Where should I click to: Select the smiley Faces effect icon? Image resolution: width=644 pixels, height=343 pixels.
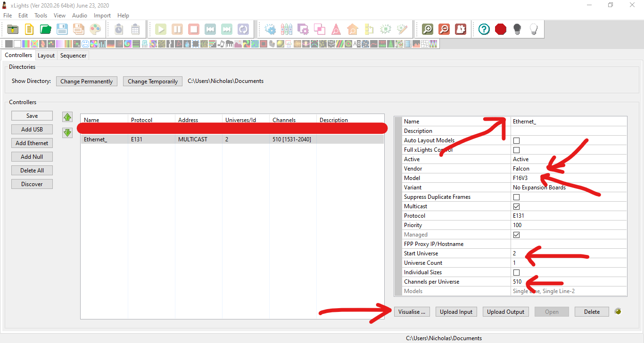pos(85,44)
